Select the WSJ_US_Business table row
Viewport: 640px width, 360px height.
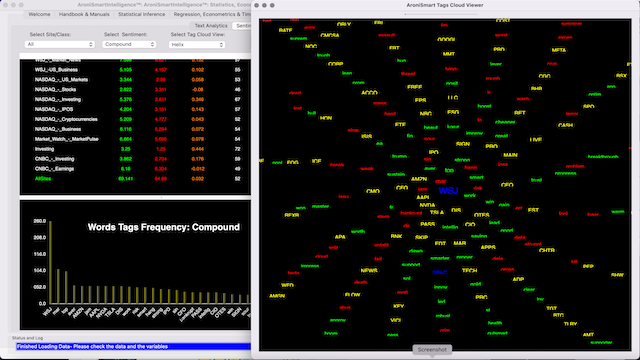(x=135, y=70)
